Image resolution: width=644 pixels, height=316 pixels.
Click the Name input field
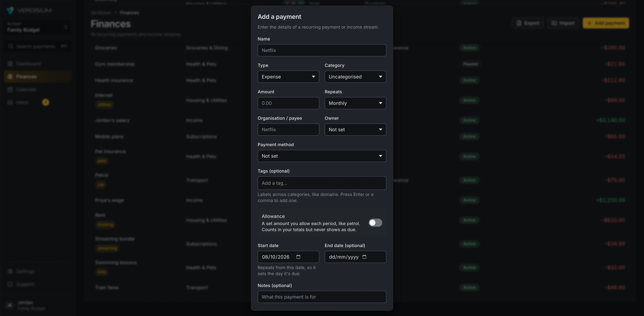pos(322,50)
